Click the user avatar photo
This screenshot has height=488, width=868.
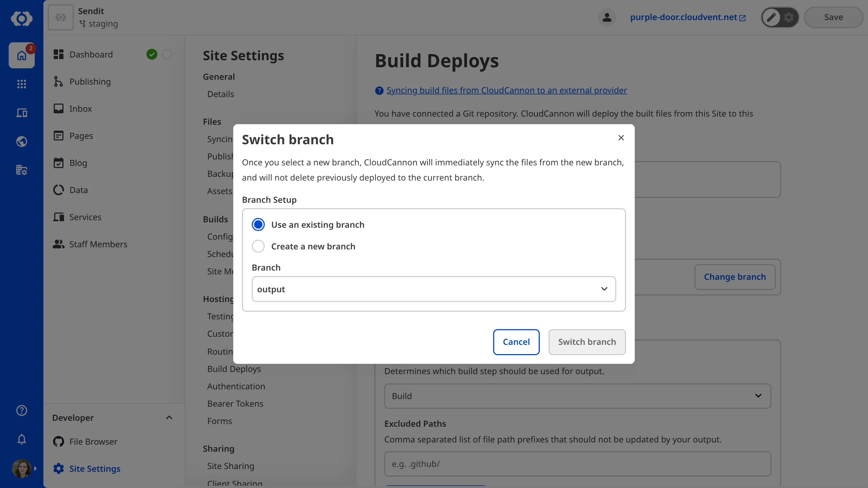click(x=22, y=468)
